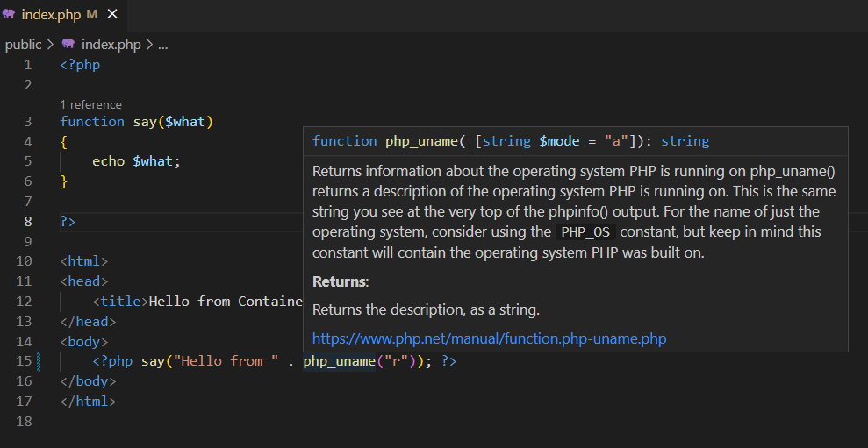Click line number 15 in the gutter
This screenshot has width=868, height=448.
[25, 361]
